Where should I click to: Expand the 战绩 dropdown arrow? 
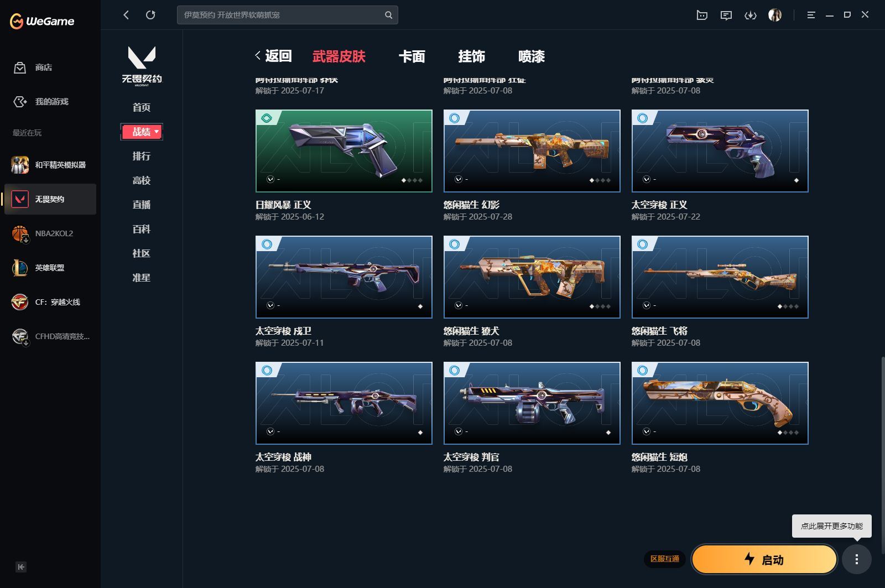coord(155,132)
